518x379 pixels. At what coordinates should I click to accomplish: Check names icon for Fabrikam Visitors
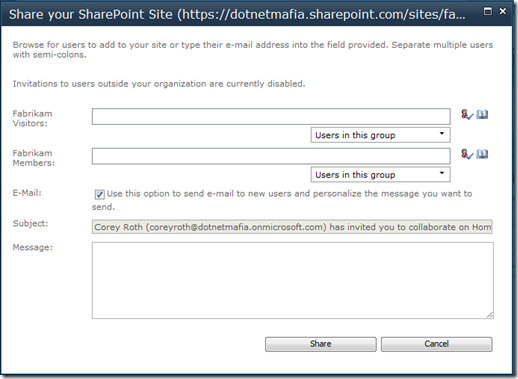click(467, 115)
